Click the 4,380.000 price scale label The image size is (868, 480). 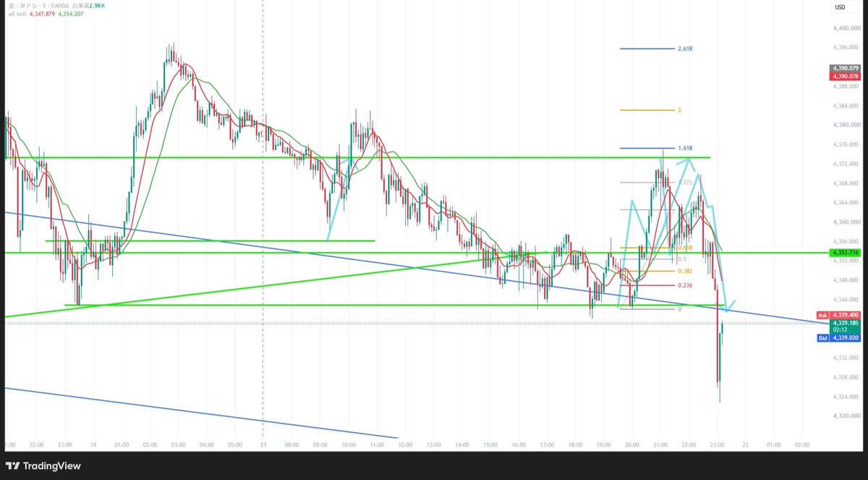point(844,125)
